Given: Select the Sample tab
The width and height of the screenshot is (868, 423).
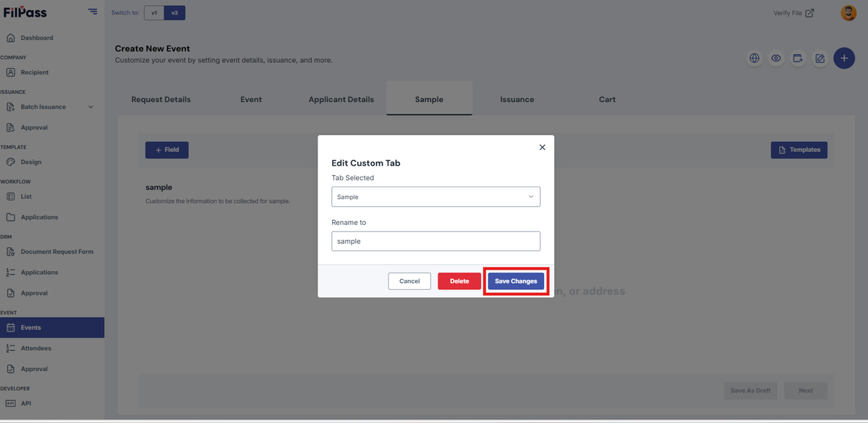Looking at the screenshot, I should coord(429,99).
